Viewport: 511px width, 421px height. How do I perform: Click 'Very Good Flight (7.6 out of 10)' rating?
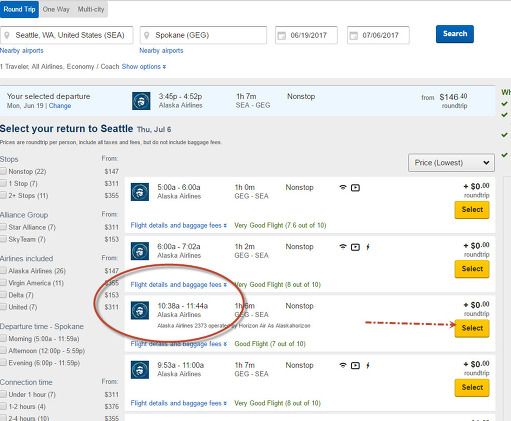280,226
